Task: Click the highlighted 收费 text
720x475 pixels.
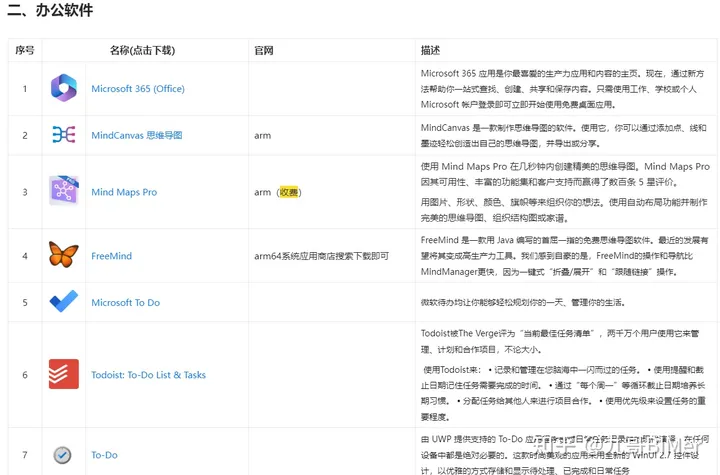Action: click(x=289, y=192)
